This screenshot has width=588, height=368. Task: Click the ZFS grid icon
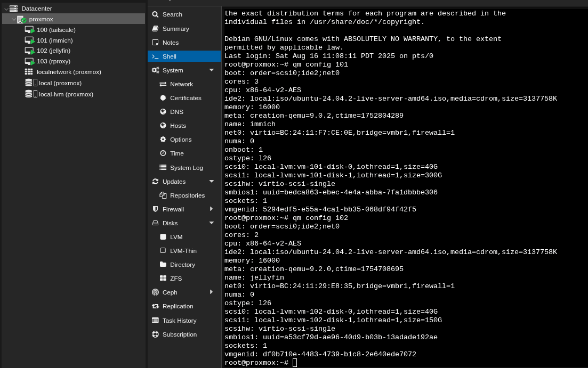click(x=163, y=279)
